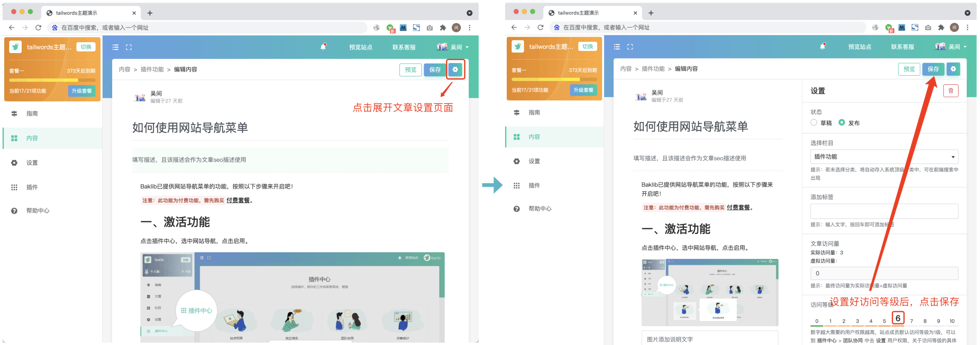Image resolution: width=980 pixels, height=345 pixels.
Task: Open 选择栏目 dropdown showing 插件功能
Action: (x=884, y=157)
